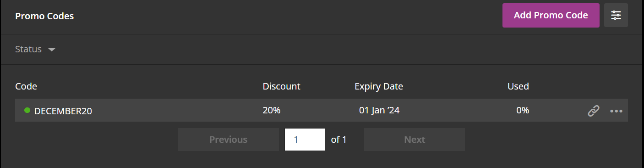The width and height of the screenshot is (644, 168).
Task: Click the 01 Jan '24 expiry date
Action: (379, 110)
